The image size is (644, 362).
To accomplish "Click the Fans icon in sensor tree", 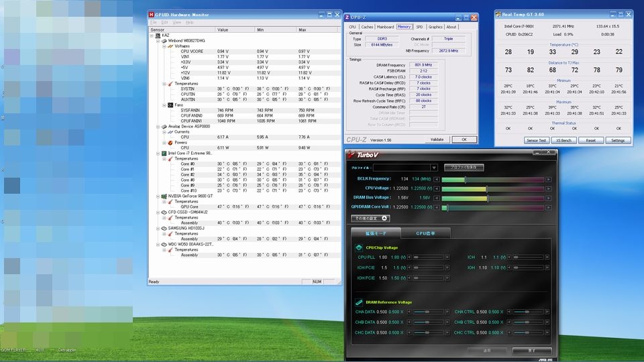I will [170, 105].
